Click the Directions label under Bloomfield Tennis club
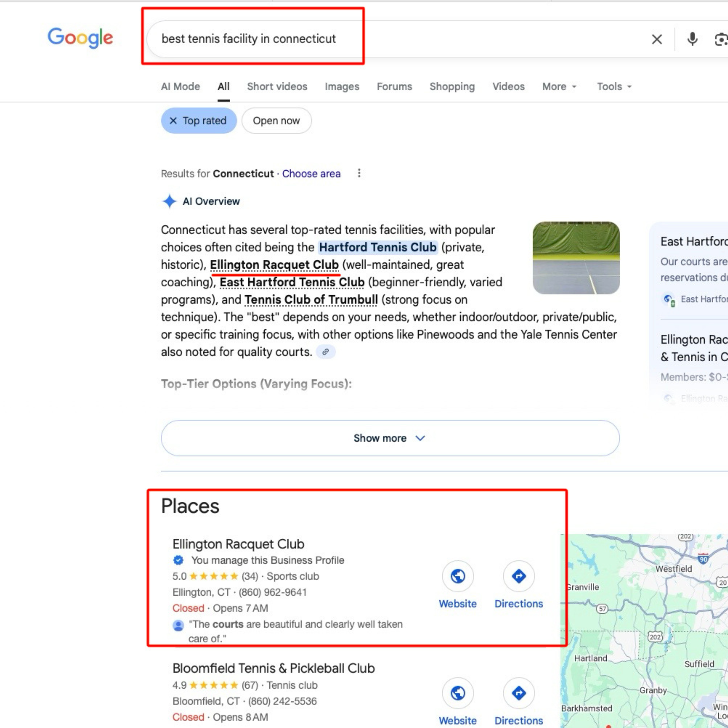728x728 pixels. point(519,720)
